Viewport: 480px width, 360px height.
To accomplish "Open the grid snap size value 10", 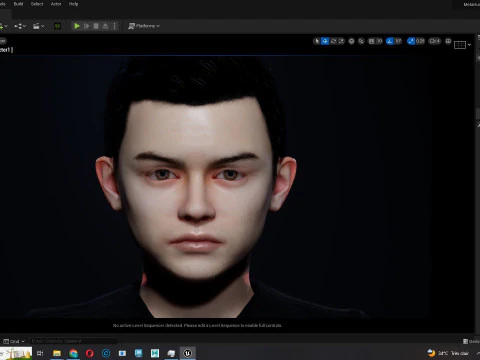I will (379, 41).
